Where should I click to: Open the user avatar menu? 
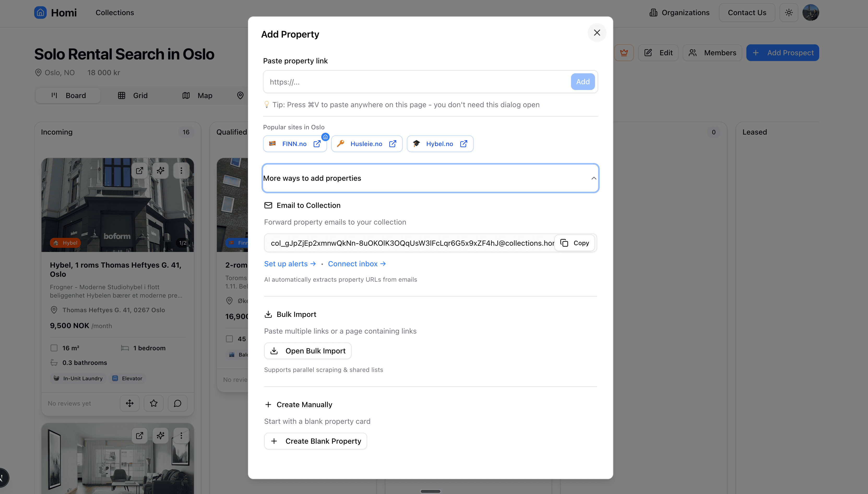(811, 13)
